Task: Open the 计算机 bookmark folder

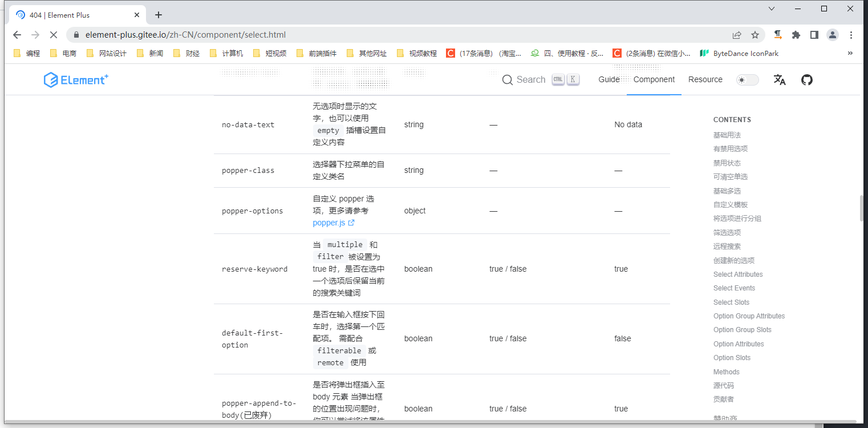Action: pos(226,53)
